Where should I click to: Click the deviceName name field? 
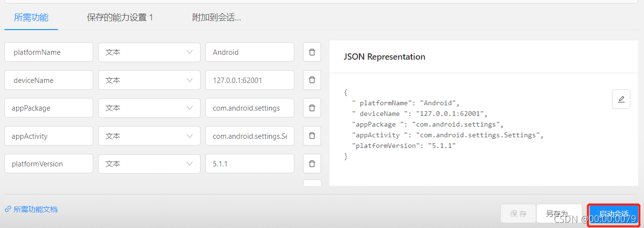pyautogui.click(x=49, y=80)
